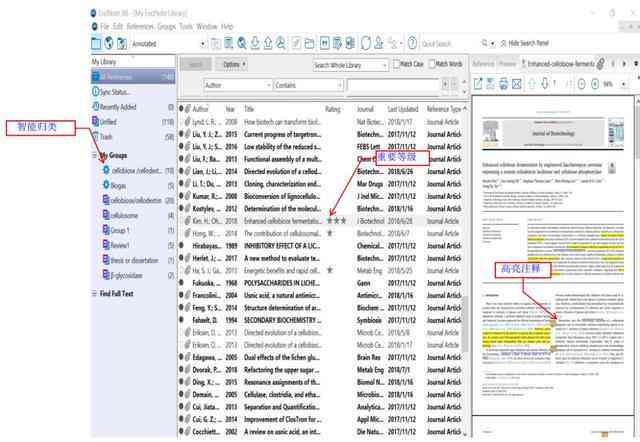The width and height of the screenshot is (640, 442).
Task: Switch to Online Search Mode globe icon
Action: point(109,43)
